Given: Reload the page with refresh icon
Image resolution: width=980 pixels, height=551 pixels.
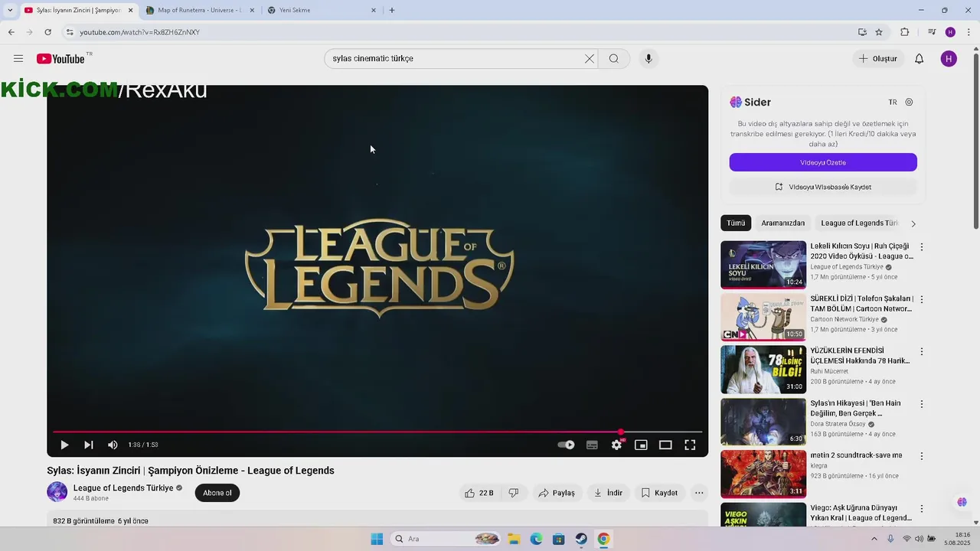Looking at the screenshot, I should 48,32.
